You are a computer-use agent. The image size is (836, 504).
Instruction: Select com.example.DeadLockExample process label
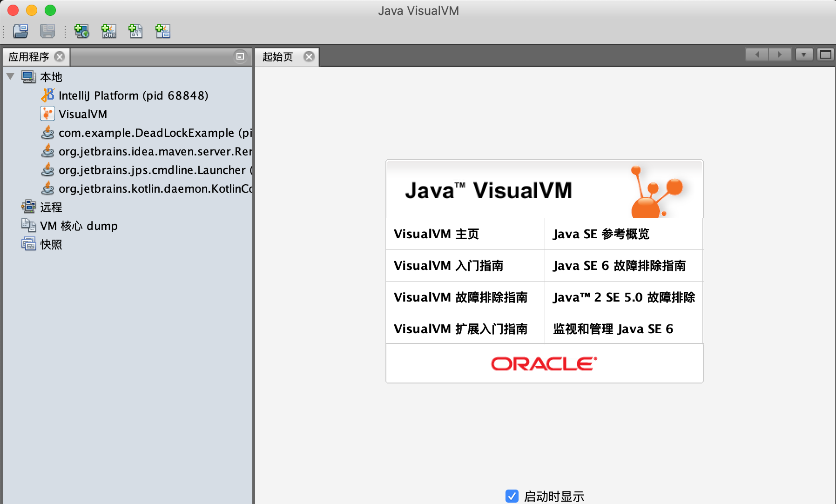tap(155, 133)
